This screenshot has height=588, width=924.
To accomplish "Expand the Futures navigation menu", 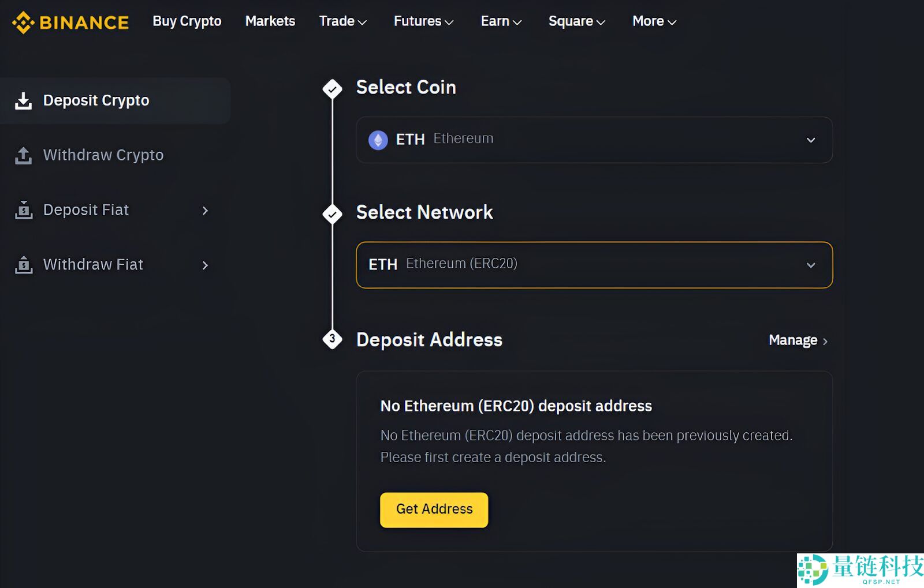I will [423, 21].
